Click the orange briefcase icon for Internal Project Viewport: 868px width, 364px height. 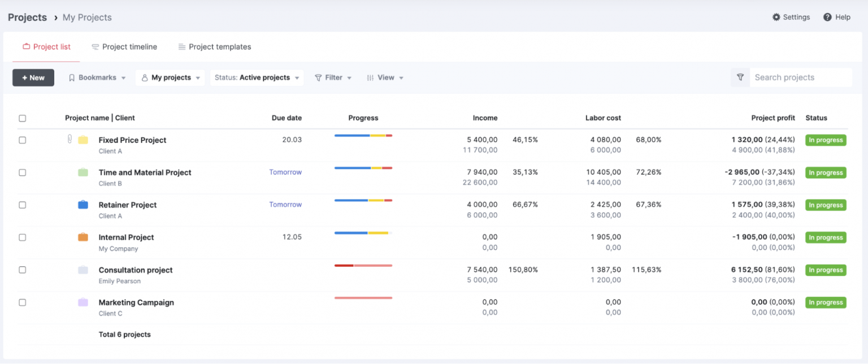click(x=84, y=237)
